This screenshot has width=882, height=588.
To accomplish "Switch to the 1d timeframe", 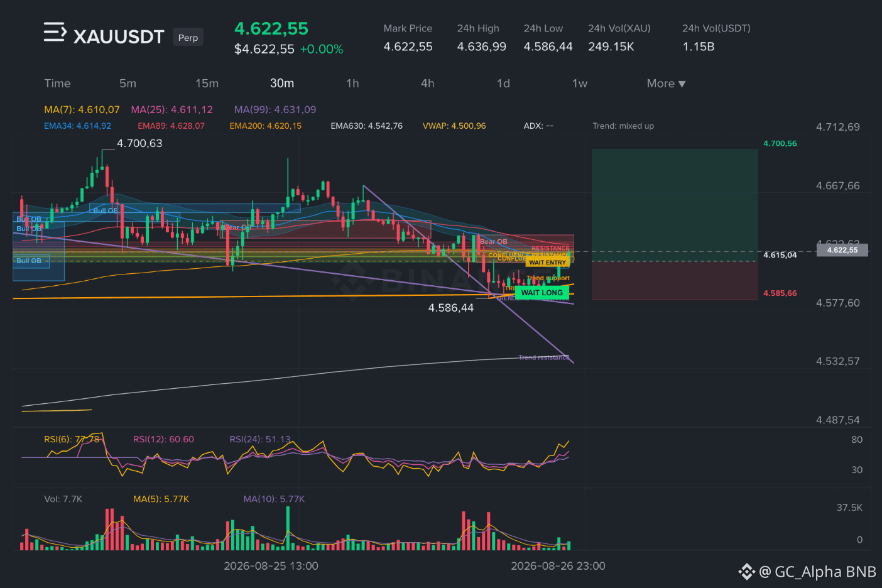I will tap(503, 84).
